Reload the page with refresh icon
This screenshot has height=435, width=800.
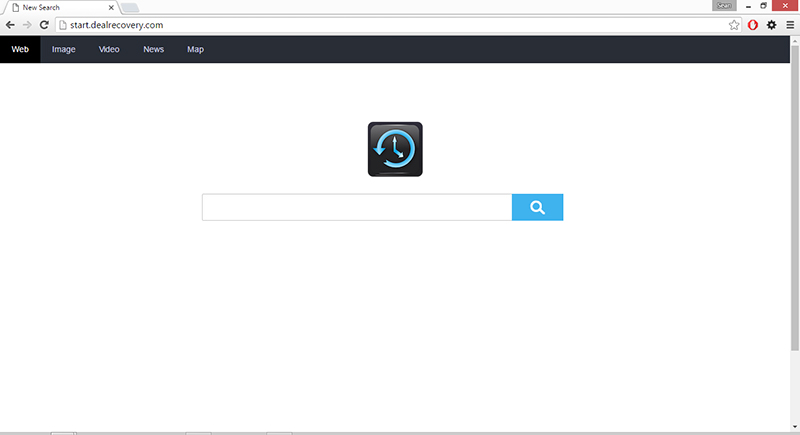click(44, 25)
